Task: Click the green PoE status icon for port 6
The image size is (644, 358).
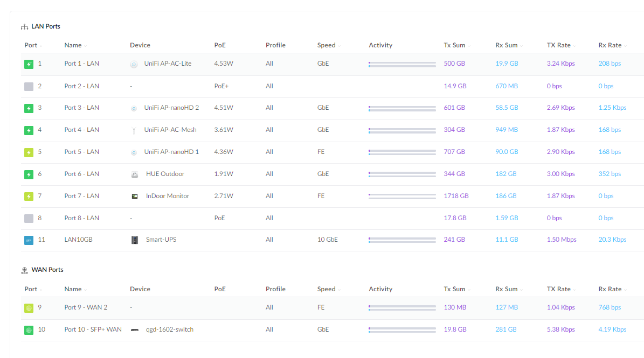Action: point(29,175)
